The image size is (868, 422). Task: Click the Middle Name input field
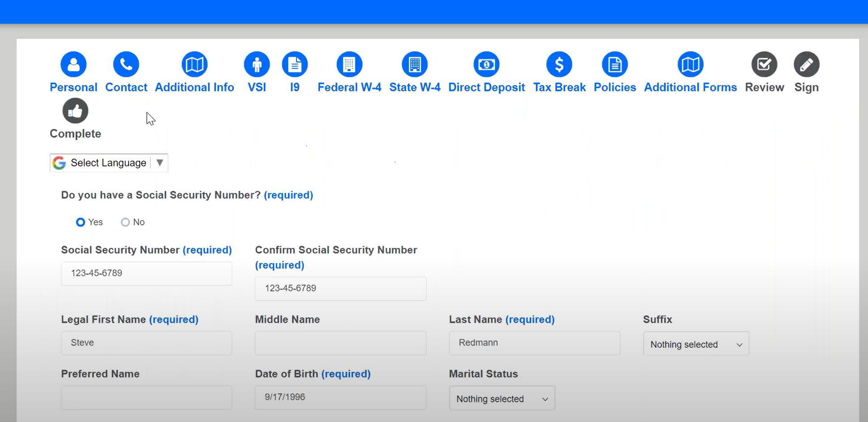point(340,343)
